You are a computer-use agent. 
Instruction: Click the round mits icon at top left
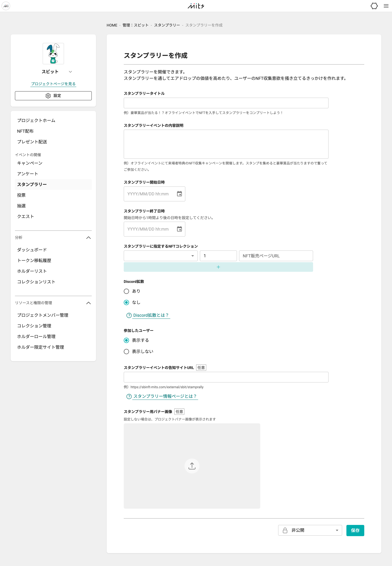tap(6, 6)
